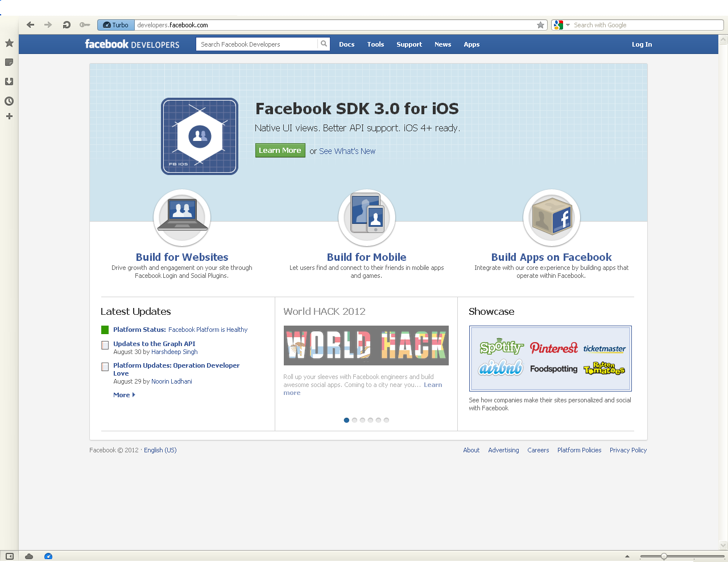Click the green Platform Status square
Screen dimensions: 728x562
(x=105, y=330)
